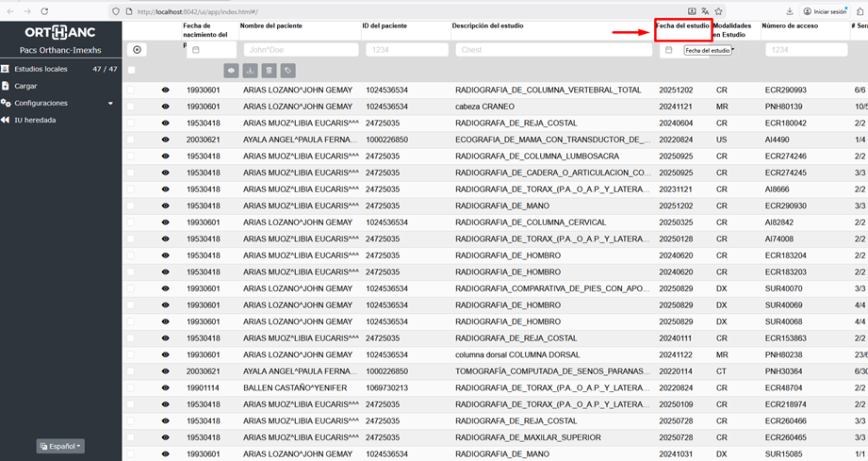
Task: Click the delete selected studies trash icon
Action: 269,71
